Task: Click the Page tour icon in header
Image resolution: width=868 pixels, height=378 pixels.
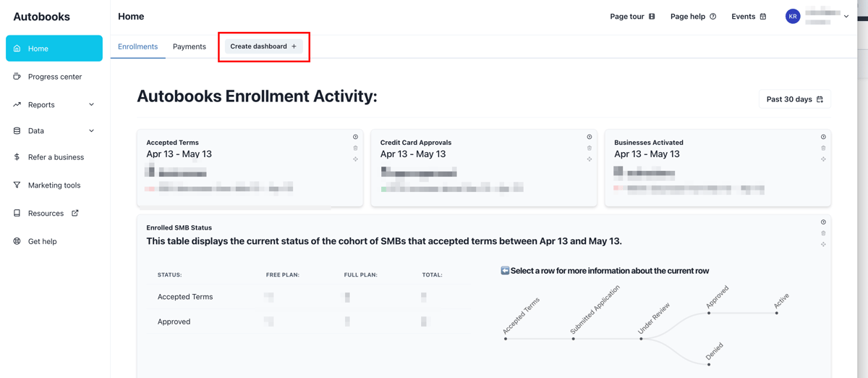Action: pos(652,17)
